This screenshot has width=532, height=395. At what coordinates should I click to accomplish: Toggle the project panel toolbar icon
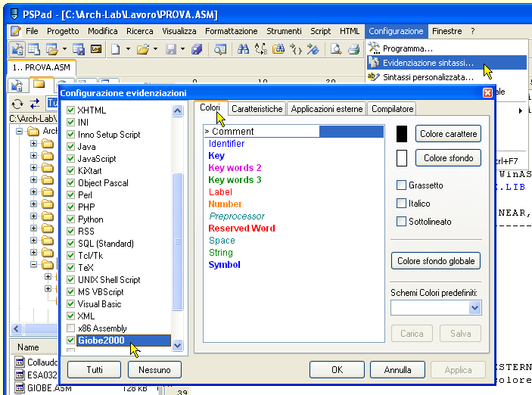click(17, 49)
